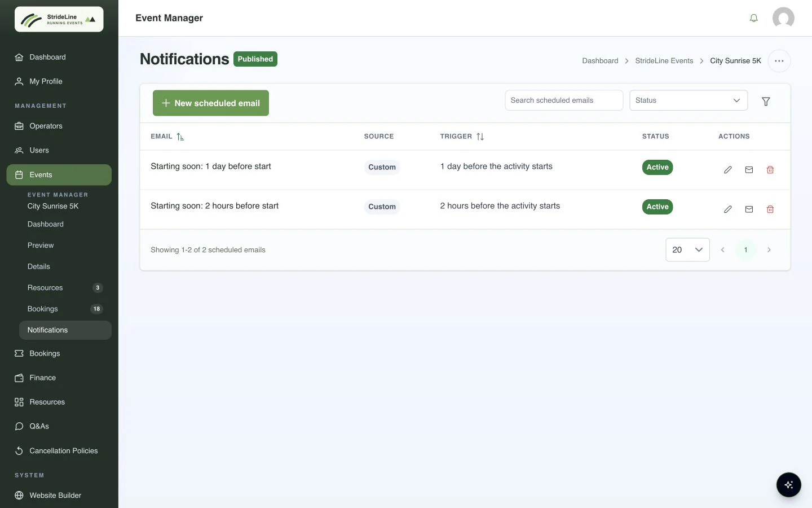Open Users in sidebar

pos(59,150)
